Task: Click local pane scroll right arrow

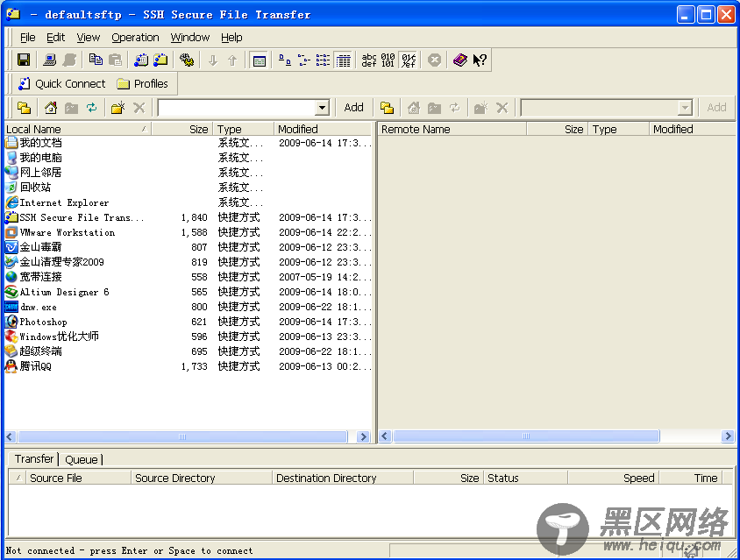Action: click(363, 436)
